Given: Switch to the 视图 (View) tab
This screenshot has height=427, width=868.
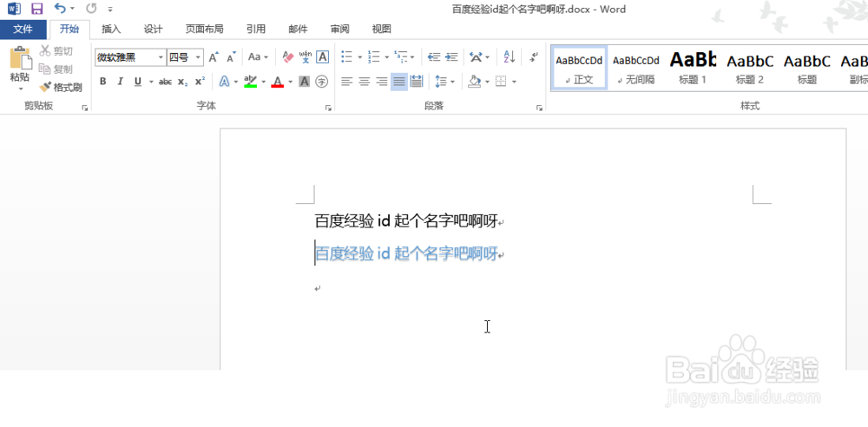Looking at the screenshot, I should click(381, 30).
